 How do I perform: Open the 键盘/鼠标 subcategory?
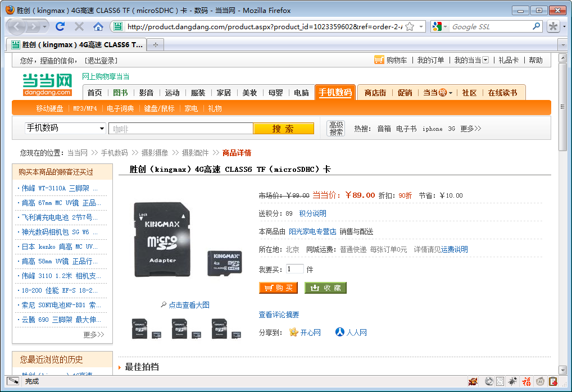tap(159, 108)
